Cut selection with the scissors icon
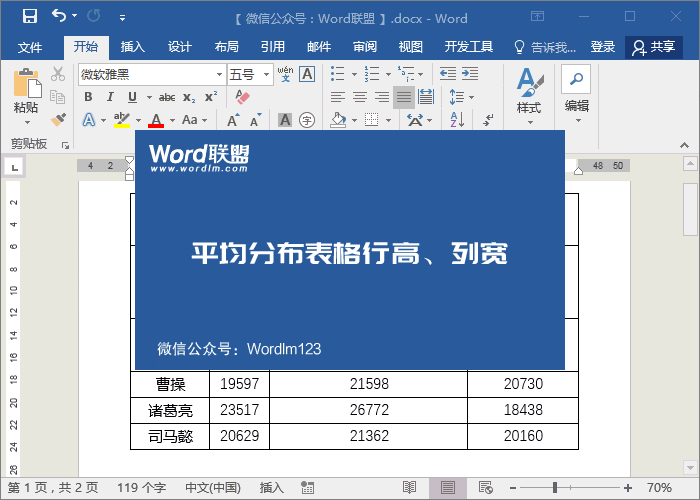700x500 pixels. (58, 74)
